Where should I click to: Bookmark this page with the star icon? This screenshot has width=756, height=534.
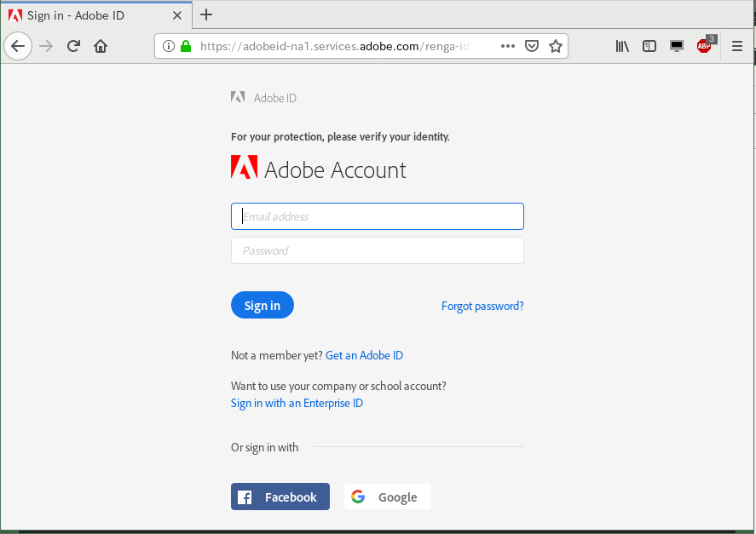556,46
